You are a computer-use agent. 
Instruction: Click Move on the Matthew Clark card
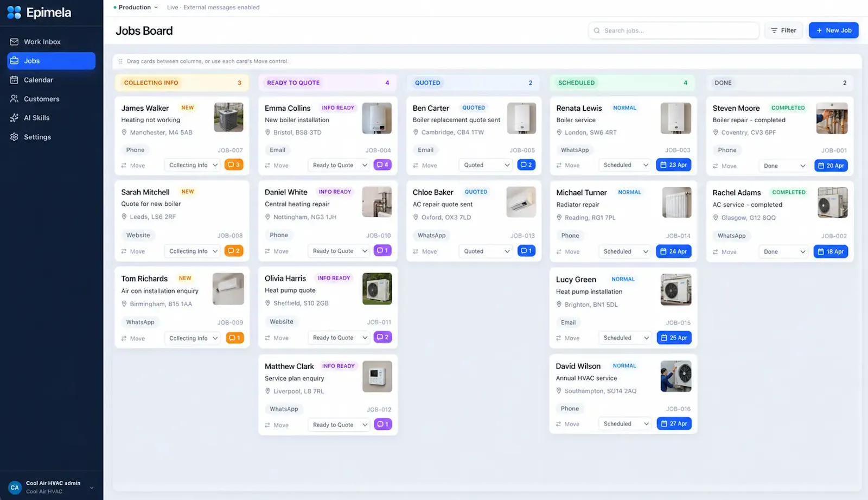coord(277,425)
